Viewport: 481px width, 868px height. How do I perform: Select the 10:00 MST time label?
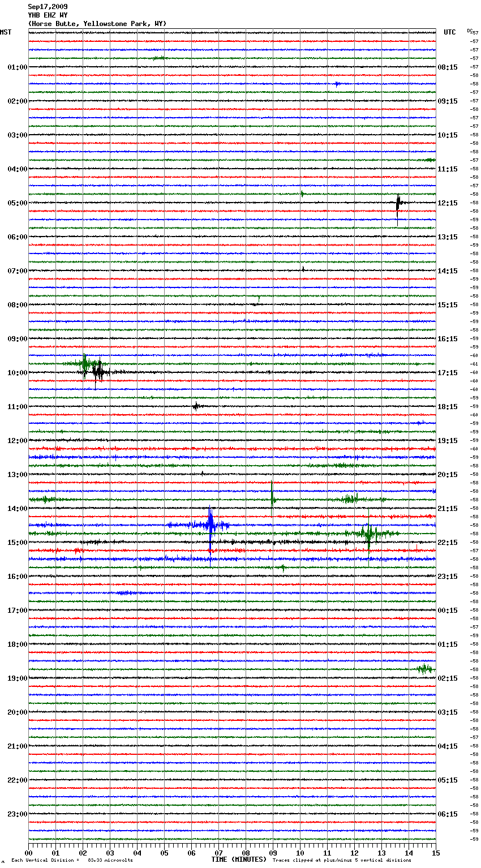point(18,373)
